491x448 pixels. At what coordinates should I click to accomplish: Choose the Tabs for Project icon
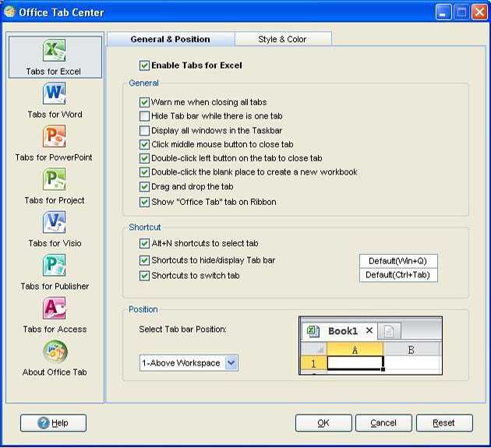[x=55, y=179]
